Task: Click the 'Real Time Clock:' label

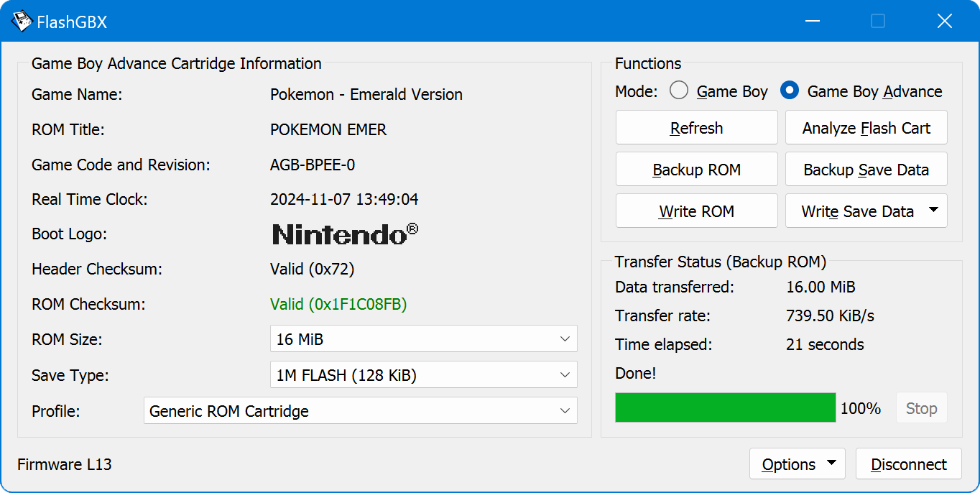Action: tap(90, 199)
